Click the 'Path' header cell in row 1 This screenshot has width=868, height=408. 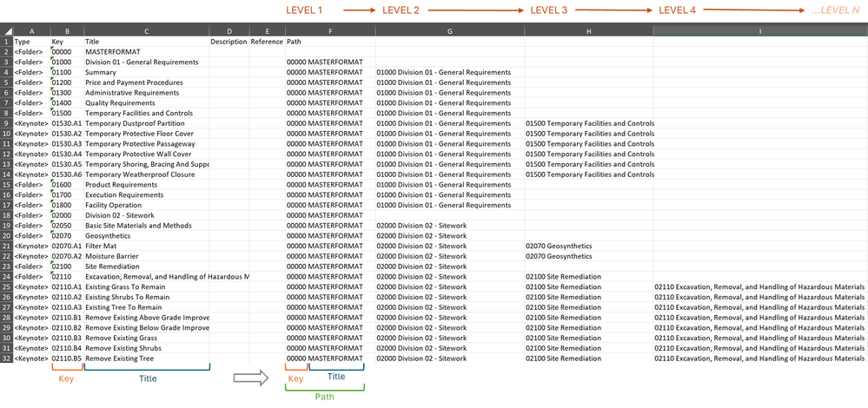coord(330,42)
